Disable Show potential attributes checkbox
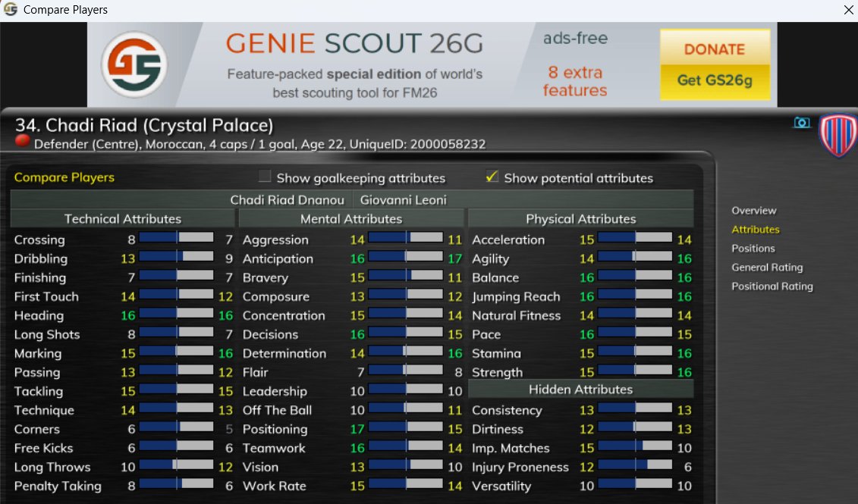Viewport: 858px width, 504px height. [492, 177]
